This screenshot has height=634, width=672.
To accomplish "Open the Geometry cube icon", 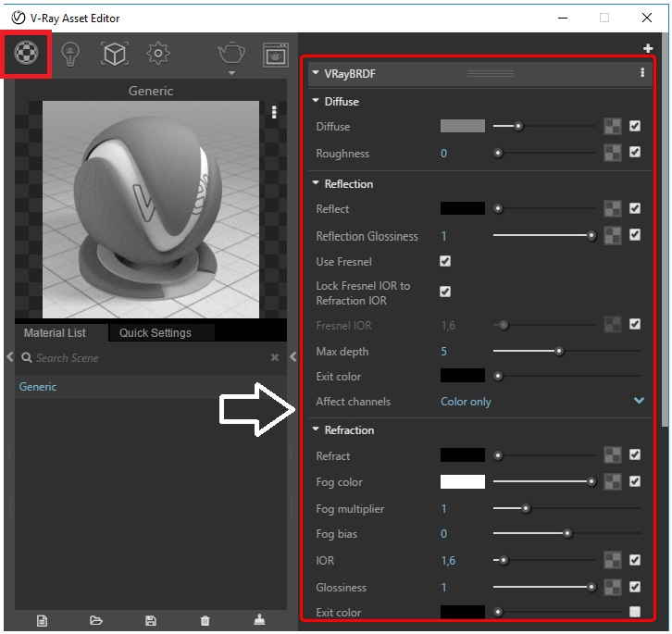I will 115,54.
